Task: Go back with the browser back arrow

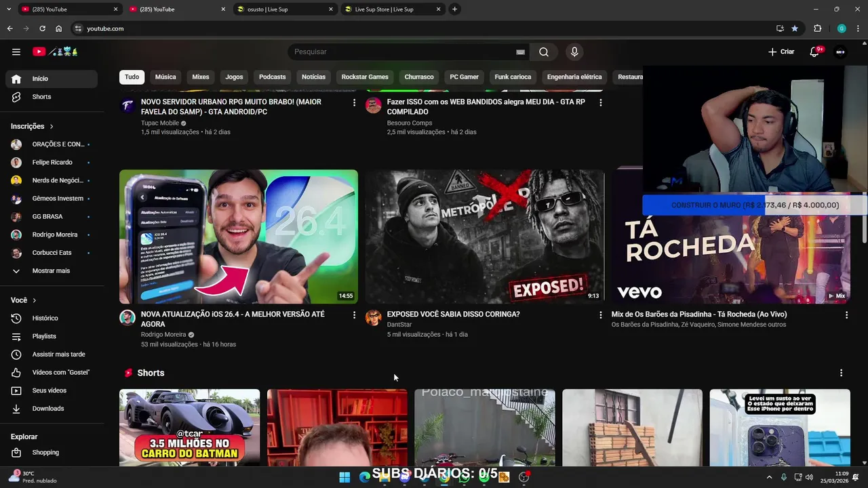Action: [x=9, y=28]
